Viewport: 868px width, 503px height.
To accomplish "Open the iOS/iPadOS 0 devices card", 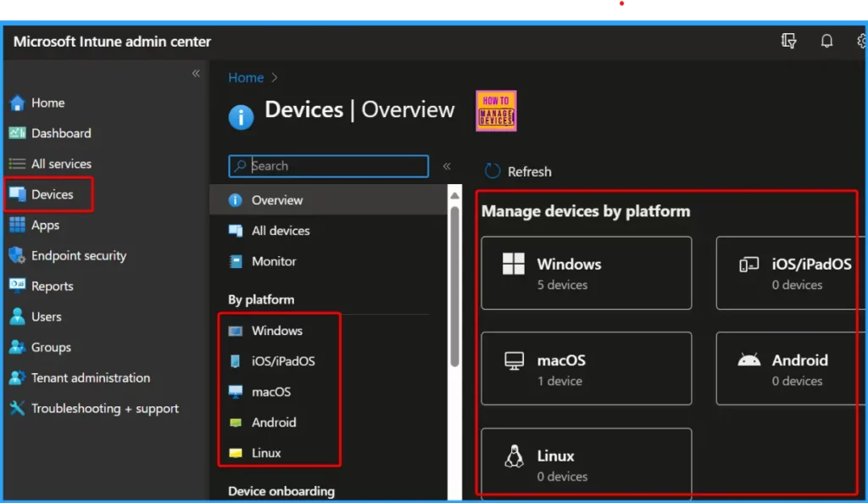I will point(791,273).
